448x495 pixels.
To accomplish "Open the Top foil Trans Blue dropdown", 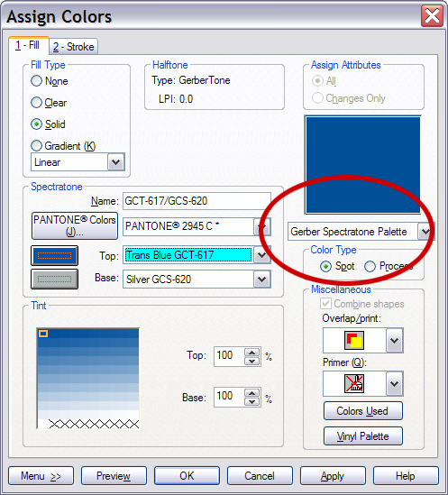I will pyautogui.click(x=261, y=255).
